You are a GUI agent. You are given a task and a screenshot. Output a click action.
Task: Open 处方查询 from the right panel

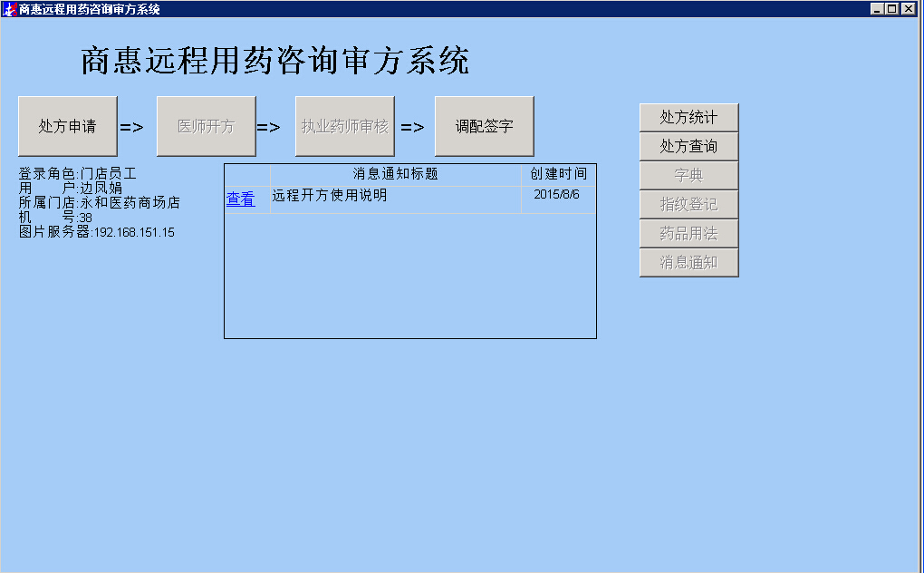coord(688,146)
